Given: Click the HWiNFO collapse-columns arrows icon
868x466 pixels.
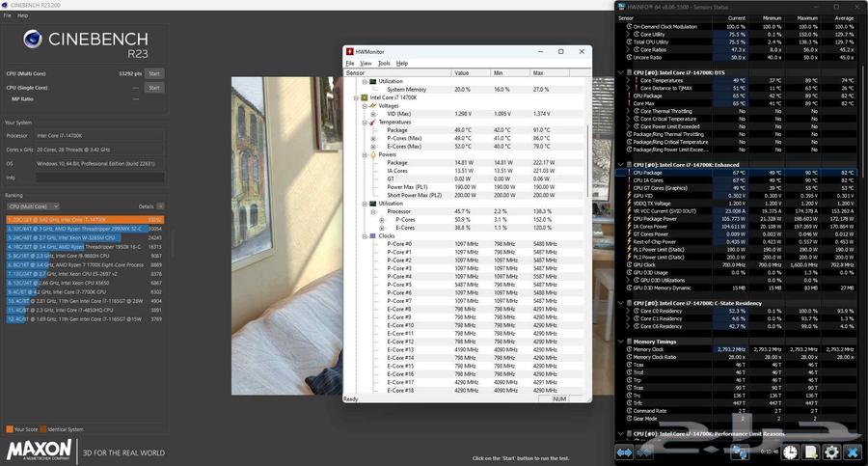Looking at the screenshot, I should 645,452.
